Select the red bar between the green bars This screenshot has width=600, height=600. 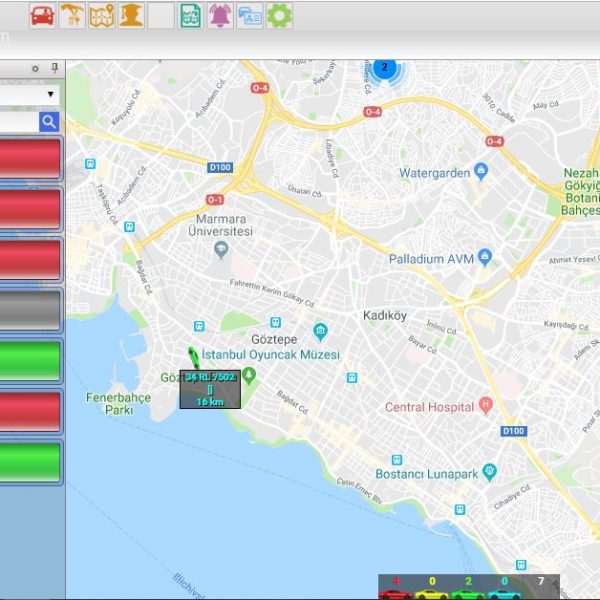30,411
